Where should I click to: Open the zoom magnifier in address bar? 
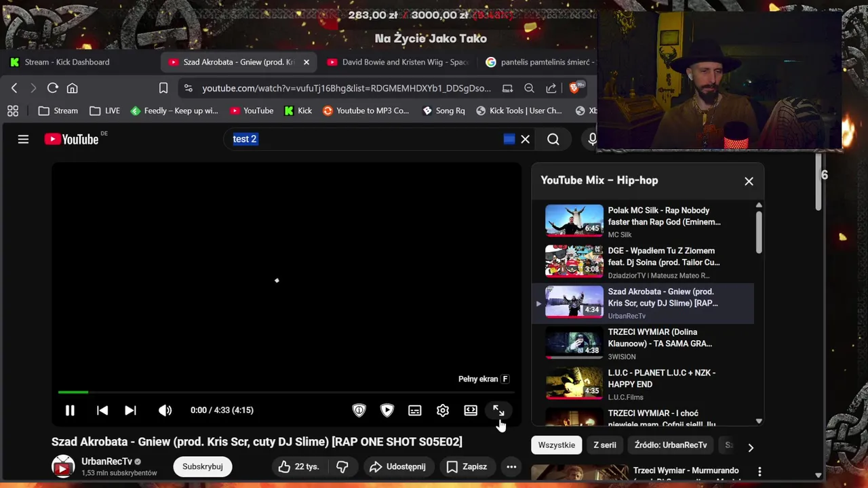coord(530,88)
